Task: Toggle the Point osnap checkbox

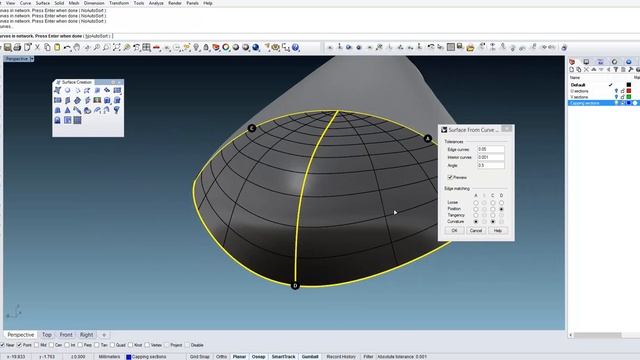Action: (19, 345)
